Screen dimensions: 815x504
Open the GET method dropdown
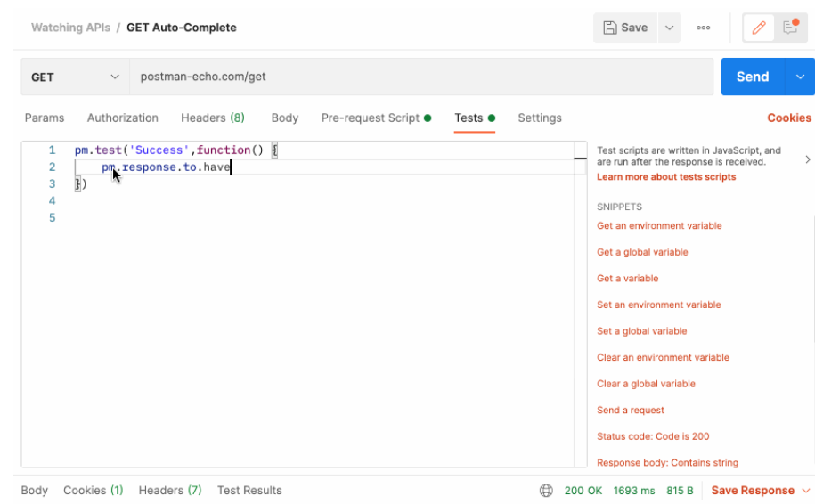(75, 77)
